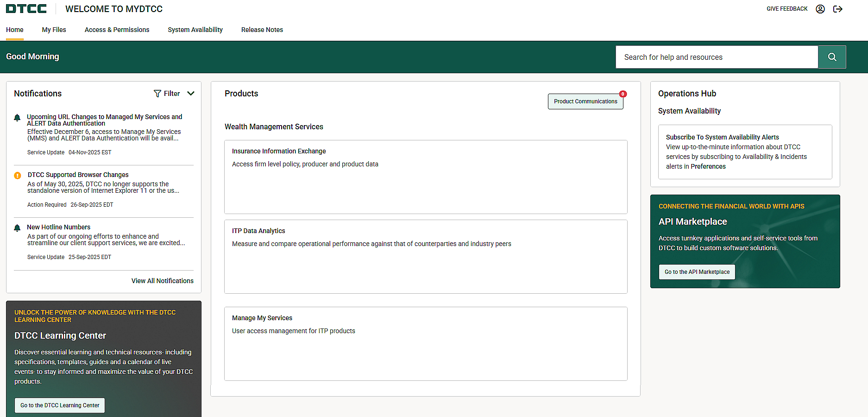This screenshot has height=417, width=868.
Task: Click bell icon beside New Hotline Numbers
Action: click(x=17, y=228)
